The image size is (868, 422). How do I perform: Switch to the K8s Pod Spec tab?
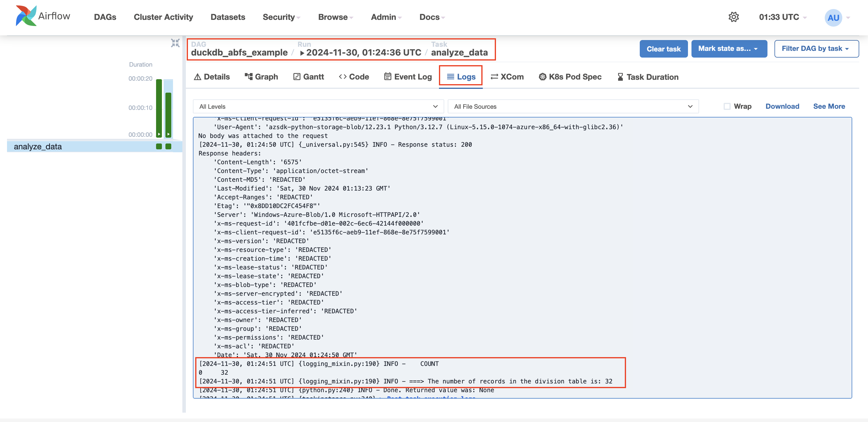coord(570,77)
